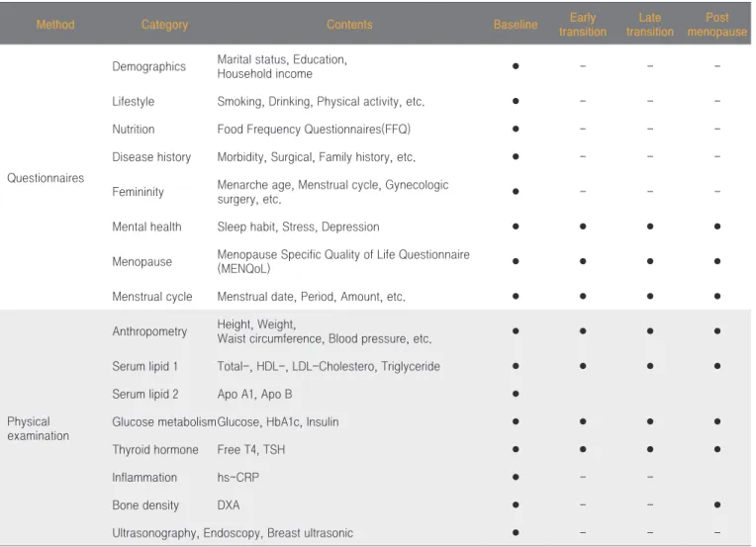Image resolution: width=756 pixels, height=547 pixels.
Task: Select the Early transition column header
Action: click(583, 25)
